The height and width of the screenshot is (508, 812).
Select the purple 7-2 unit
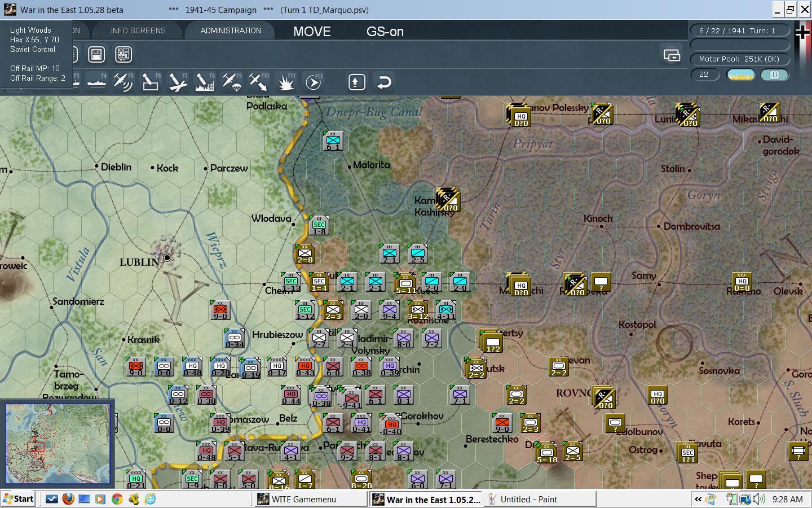click(x=432, y=339)
